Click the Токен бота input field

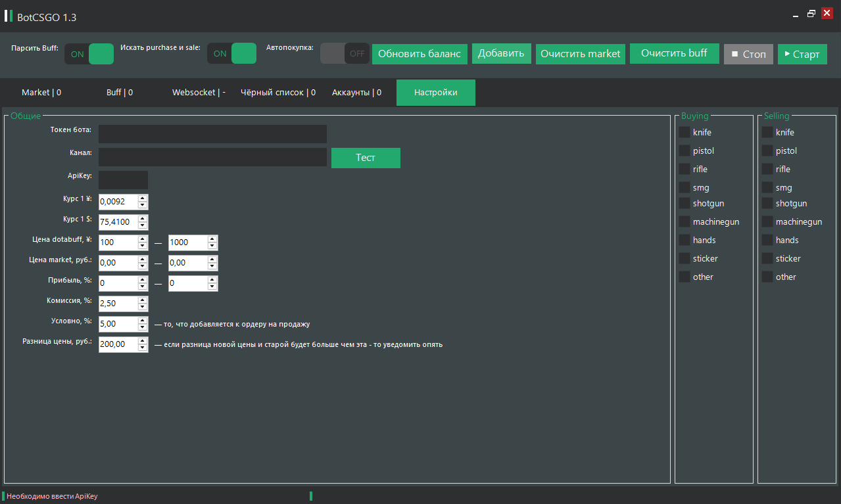212,134
